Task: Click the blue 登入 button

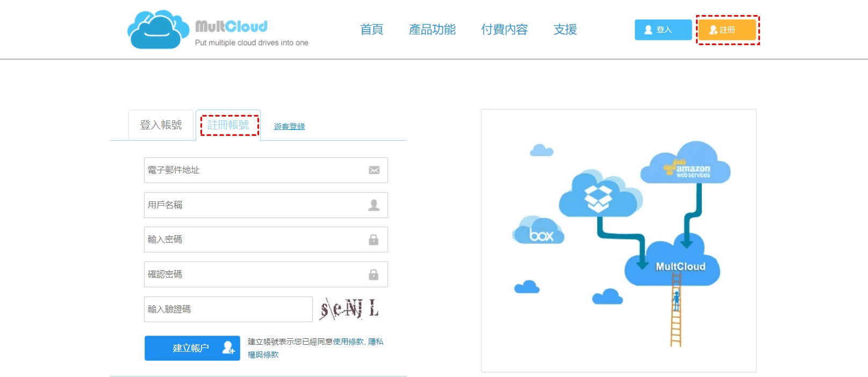Action: click(x=663, y=30)
